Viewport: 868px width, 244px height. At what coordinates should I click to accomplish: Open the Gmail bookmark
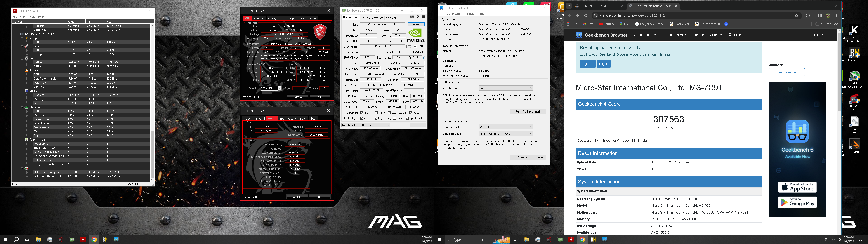point(589,24)
